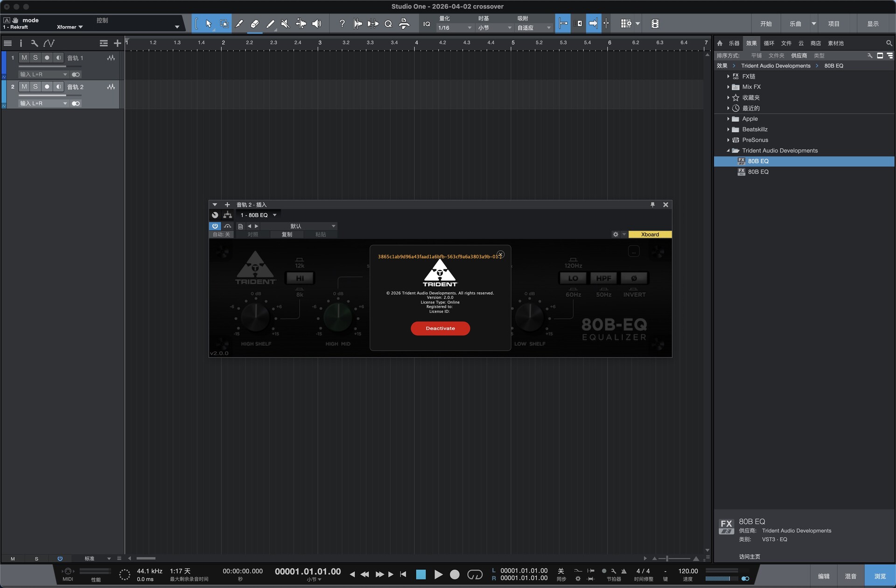Switch to the 商店 browser tab

[816, 43]
